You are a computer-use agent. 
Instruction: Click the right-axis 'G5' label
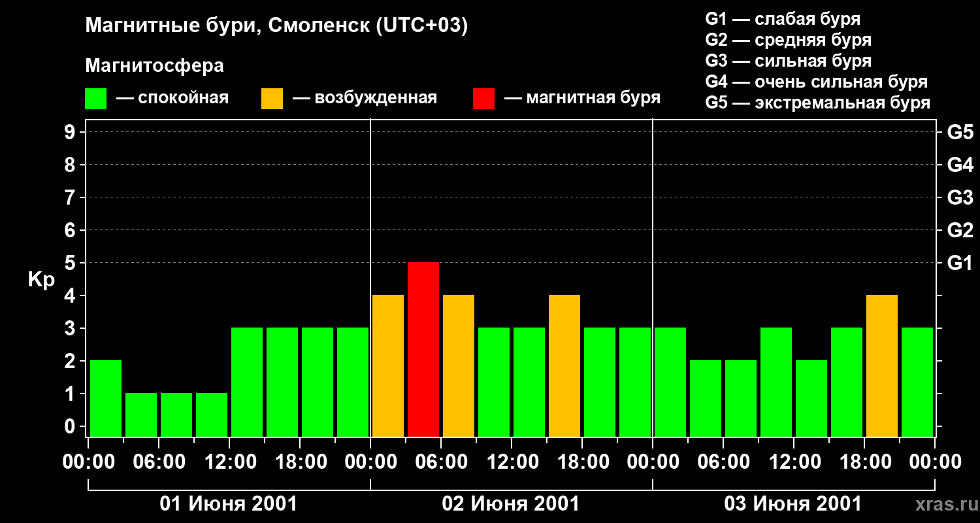click(x=960, y=132)
